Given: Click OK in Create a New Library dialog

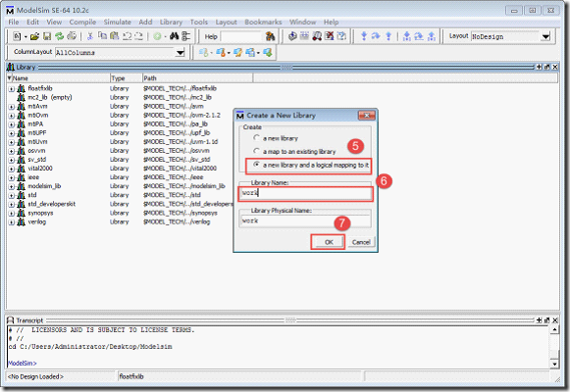Looking at the screenshot, I should click(329, 242).
